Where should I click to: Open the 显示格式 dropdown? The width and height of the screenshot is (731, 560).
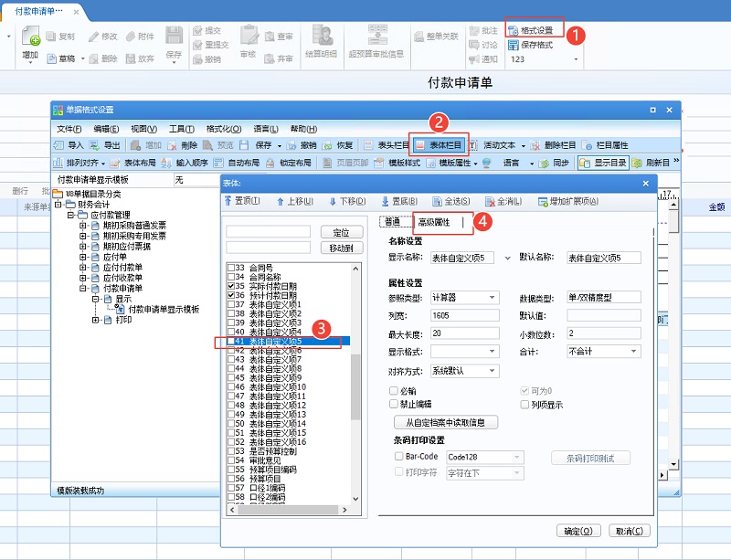(492, 351)
